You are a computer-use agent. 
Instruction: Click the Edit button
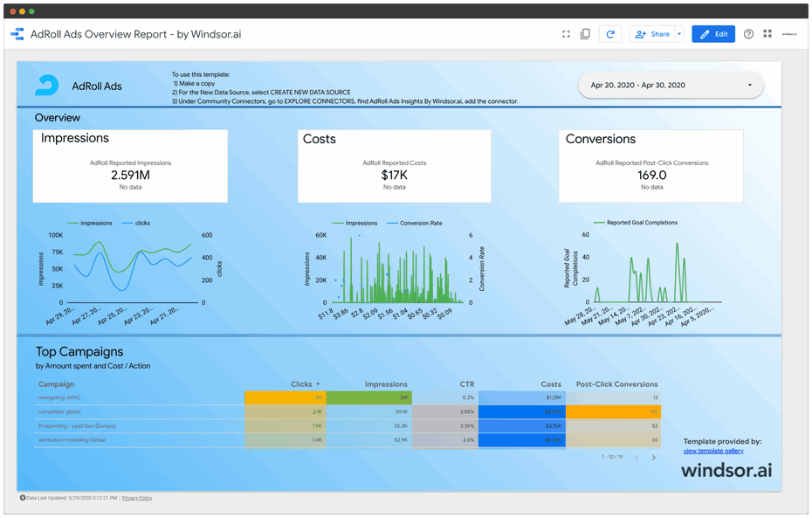pos(713,34)
